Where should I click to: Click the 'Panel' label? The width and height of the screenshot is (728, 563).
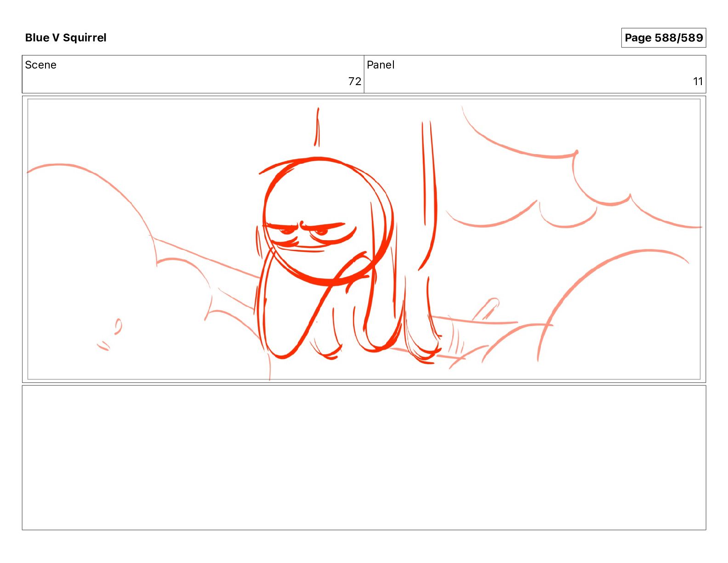pos(381,65)
